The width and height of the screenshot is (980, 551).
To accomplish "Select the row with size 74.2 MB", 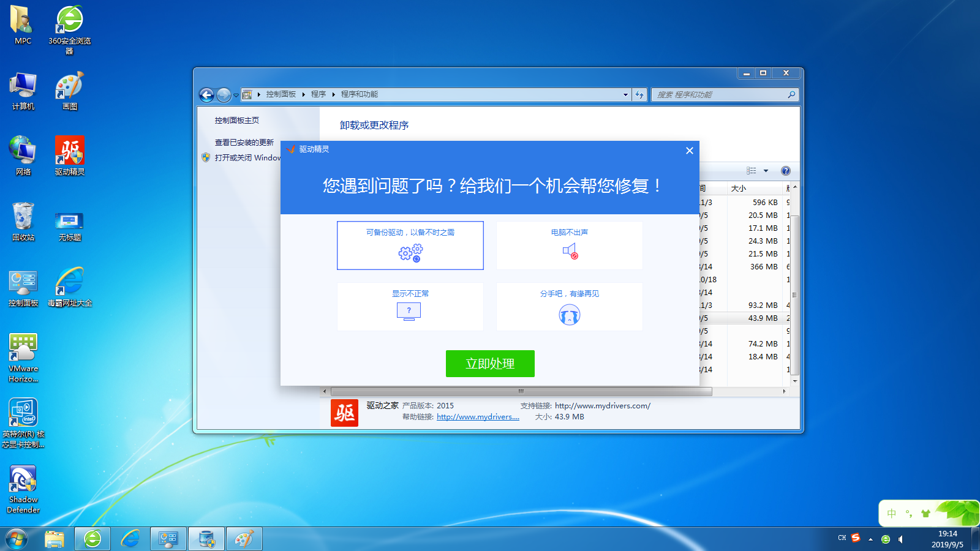I will (x=745, y=343).
